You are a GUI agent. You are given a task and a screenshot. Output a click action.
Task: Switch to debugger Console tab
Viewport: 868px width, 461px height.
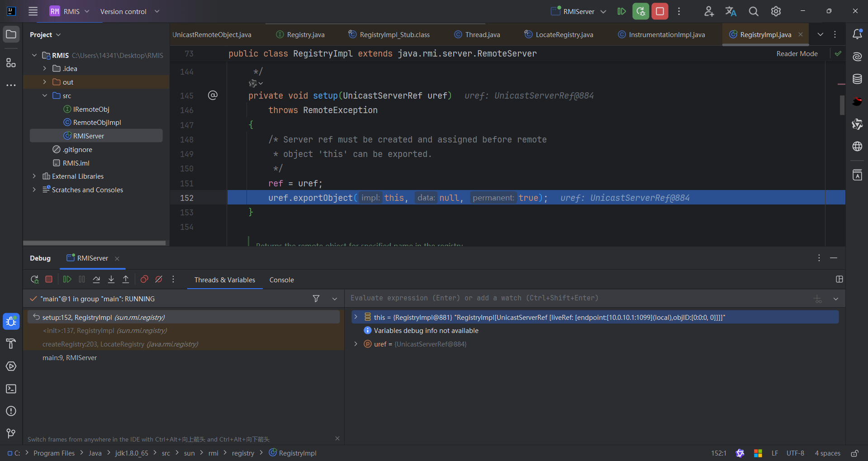pyautogui.click(x=281, y=280)
